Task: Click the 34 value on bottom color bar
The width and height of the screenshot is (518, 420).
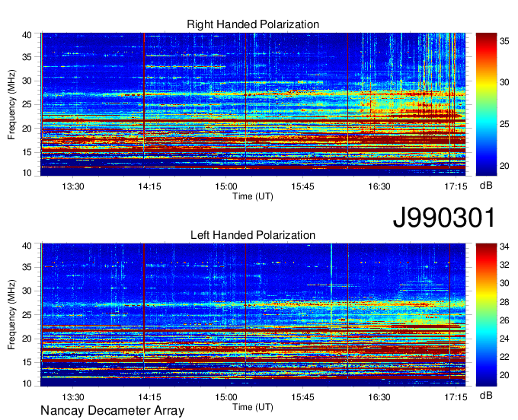Action: (504, 247)
